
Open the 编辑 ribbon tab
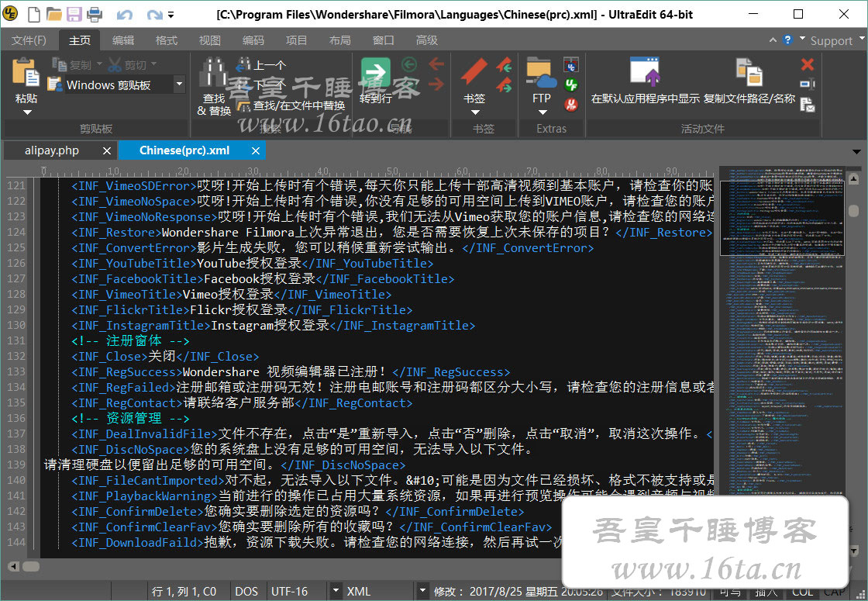[122, 40]
